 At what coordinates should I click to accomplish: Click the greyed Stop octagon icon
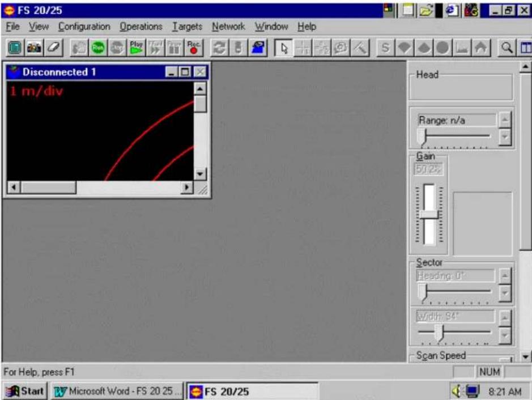117,48
